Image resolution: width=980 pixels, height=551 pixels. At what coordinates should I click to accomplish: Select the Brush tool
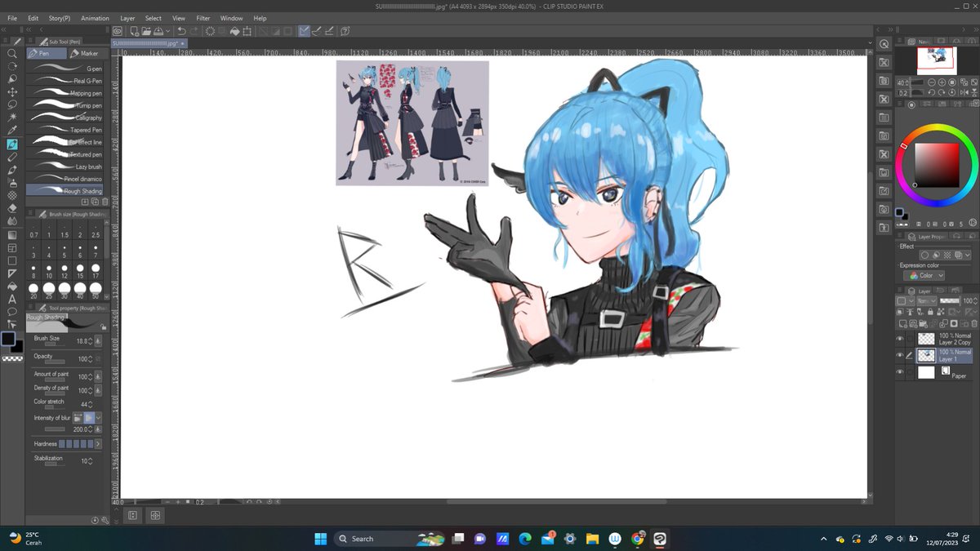12,170
